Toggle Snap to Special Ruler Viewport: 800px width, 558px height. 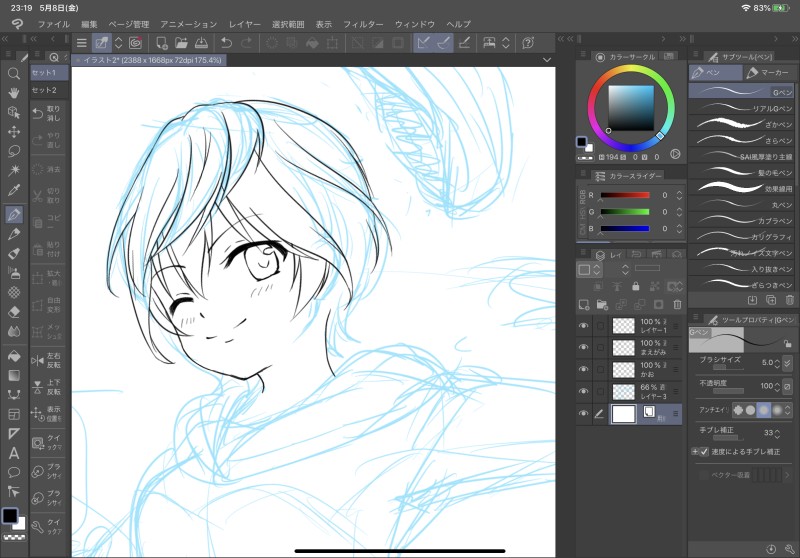point(444,43)
